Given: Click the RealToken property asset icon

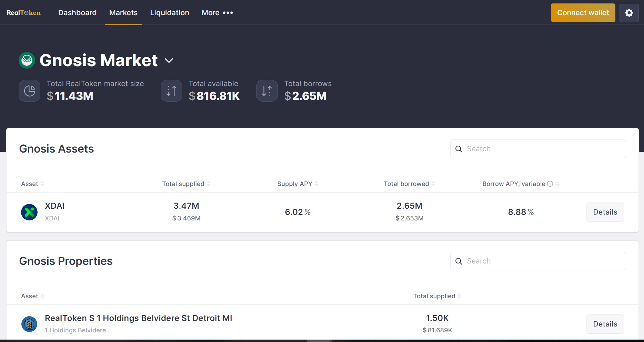Looking at the screenshot, I should click(29, 324).
